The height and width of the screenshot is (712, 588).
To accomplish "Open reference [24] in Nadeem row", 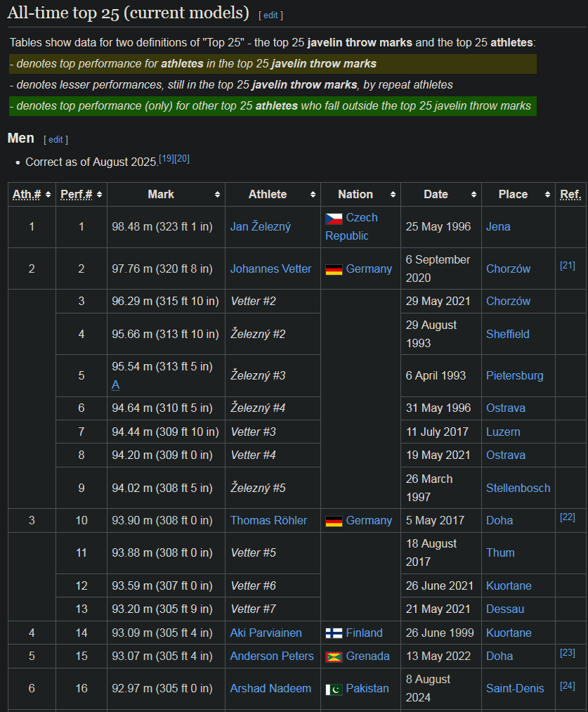I will click(568, 685).
